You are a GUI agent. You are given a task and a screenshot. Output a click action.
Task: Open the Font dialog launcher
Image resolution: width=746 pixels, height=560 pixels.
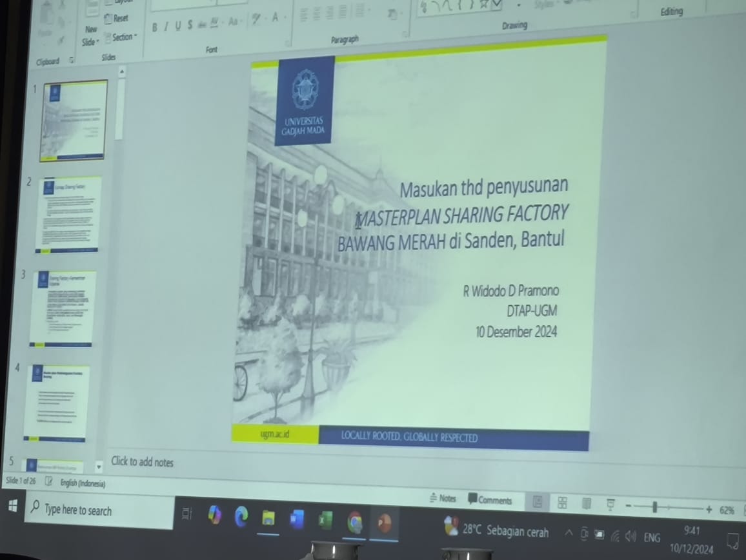click(x=287, y=43)
